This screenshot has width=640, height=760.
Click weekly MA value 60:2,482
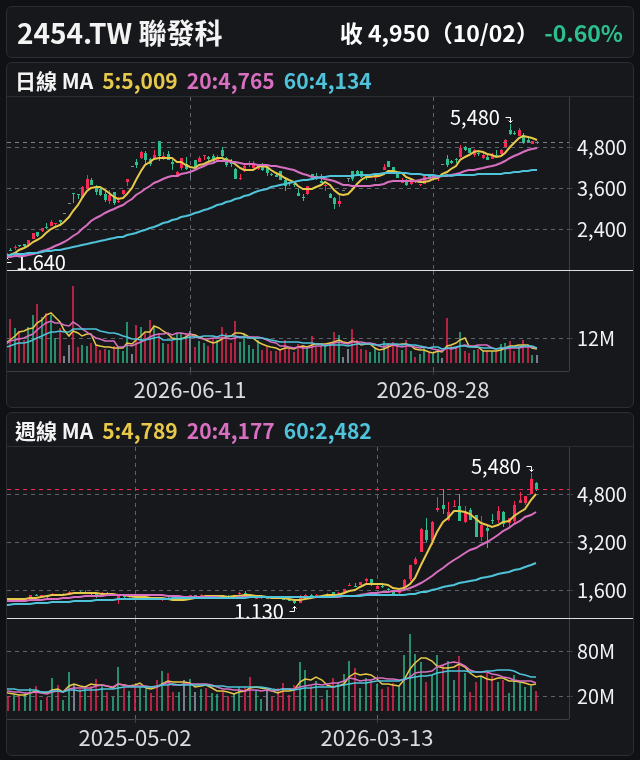coord(328,431)
